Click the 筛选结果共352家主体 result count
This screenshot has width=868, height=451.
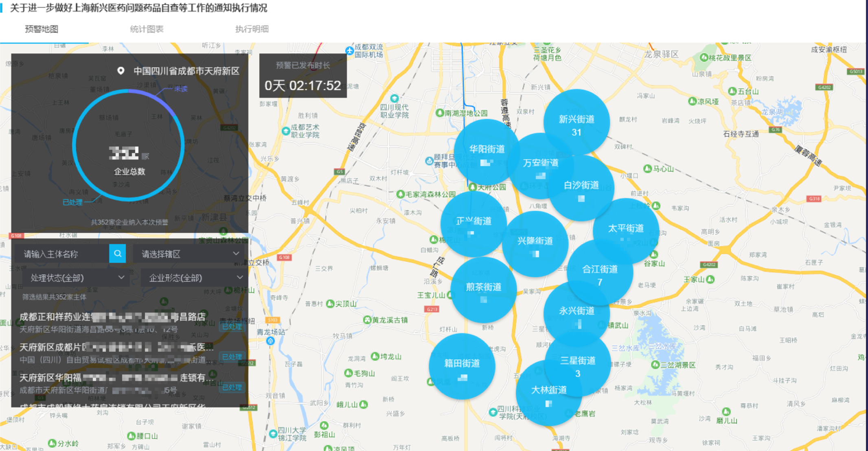pyautogui.click(x=54, y=297)
